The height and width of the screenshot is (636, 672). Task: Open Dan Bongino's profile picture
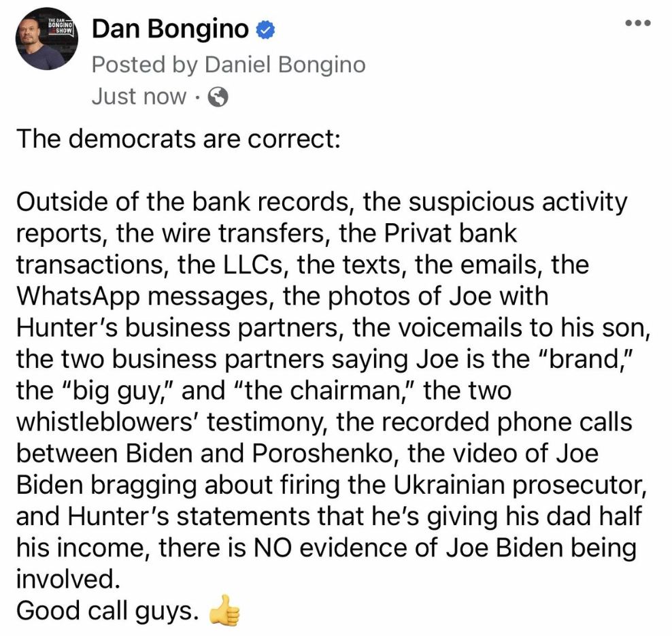click(47, 39)
